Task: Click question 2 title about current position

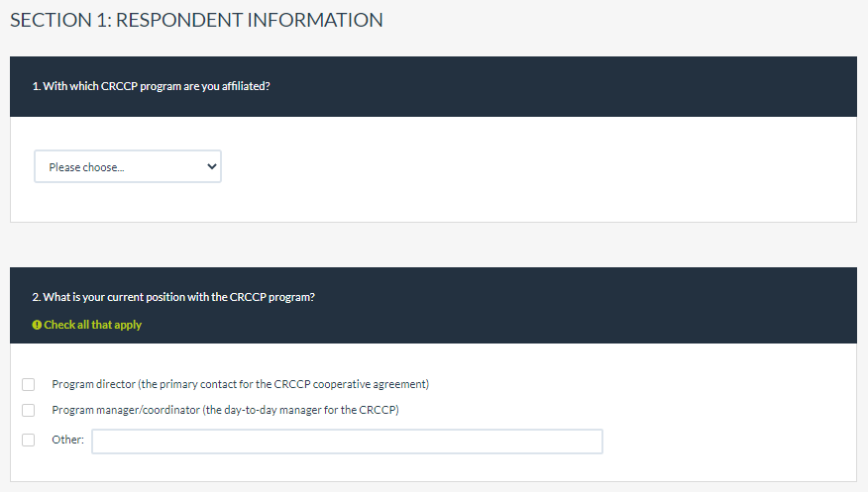Action: pyautogui.click(x=173, y=296)
